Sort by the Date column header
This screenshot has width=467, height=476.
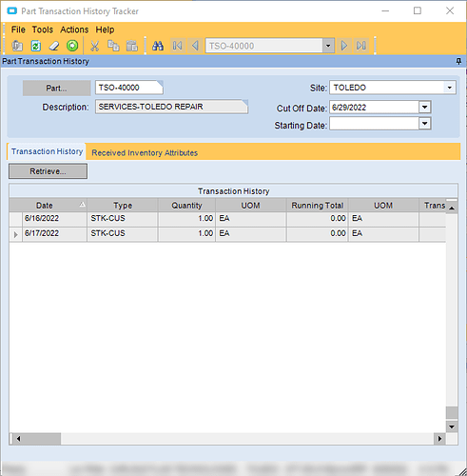pos(45,206)
